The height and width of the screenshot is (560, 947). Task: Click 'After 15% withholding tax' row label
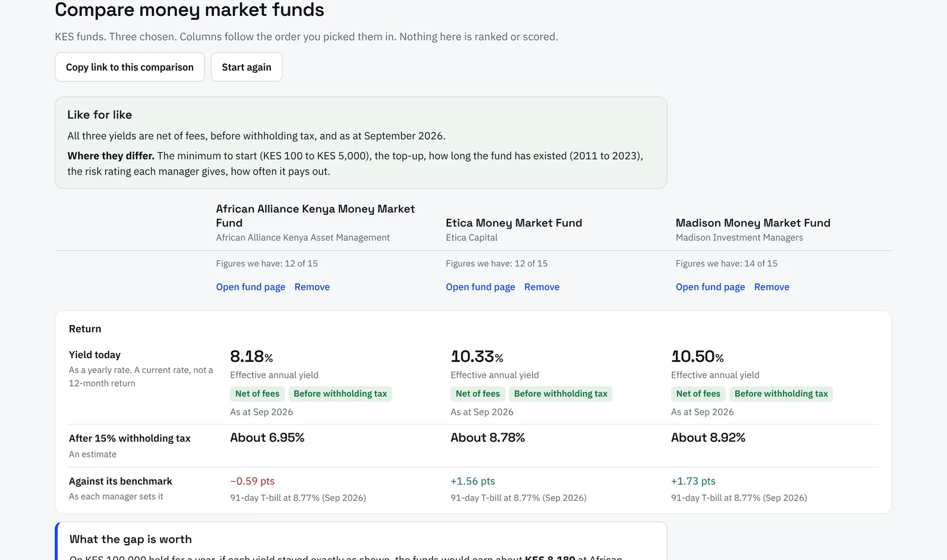click(x=130, y=438)
